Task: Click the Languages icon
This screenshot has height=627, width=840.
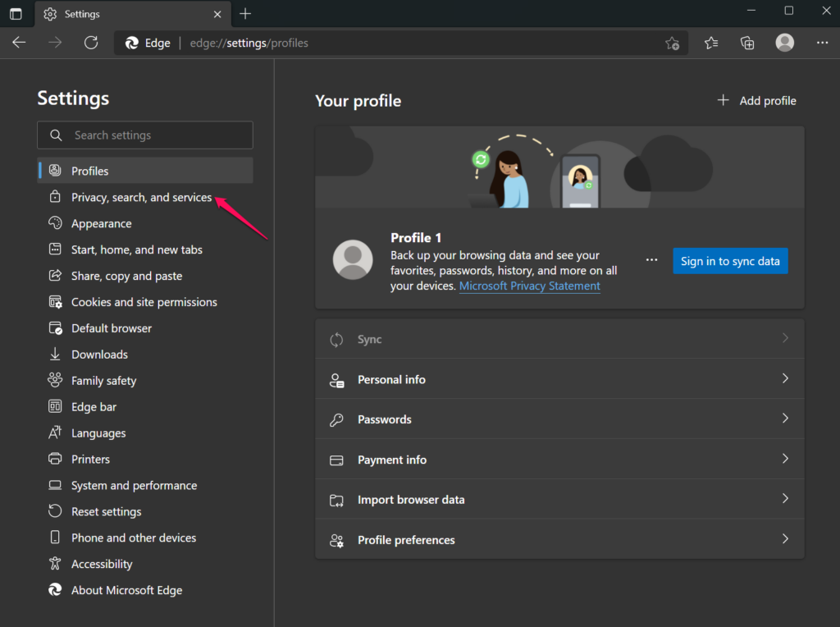Action: pyautogui.click(x=55, y=432)
